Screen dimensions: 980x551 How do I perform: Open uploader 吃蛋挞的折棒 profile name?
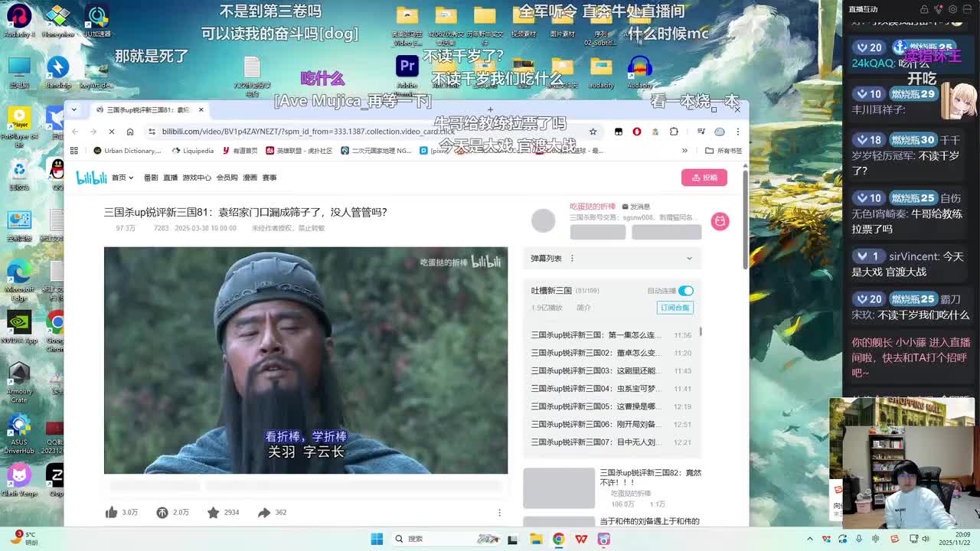[593, 207]
